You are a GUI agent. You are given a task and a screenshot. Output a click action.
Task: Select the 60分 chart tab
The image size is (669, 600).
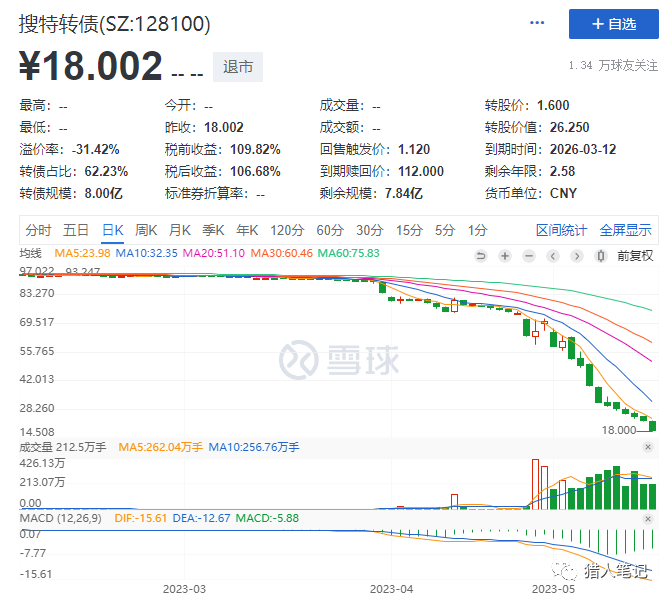pyautogui.click(x=330, y=230)
